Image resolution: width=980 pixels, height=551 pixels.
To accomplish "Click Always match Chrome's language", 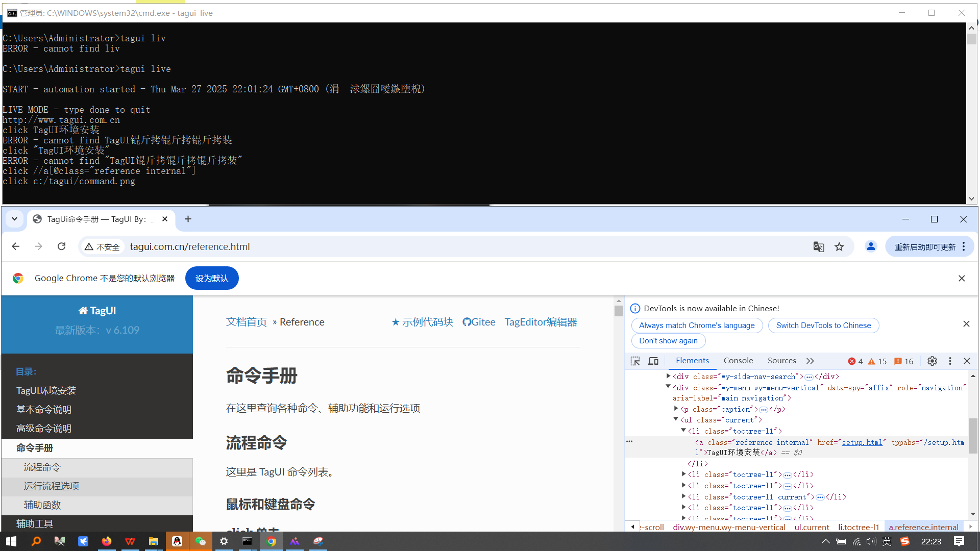I will point(697,325).
